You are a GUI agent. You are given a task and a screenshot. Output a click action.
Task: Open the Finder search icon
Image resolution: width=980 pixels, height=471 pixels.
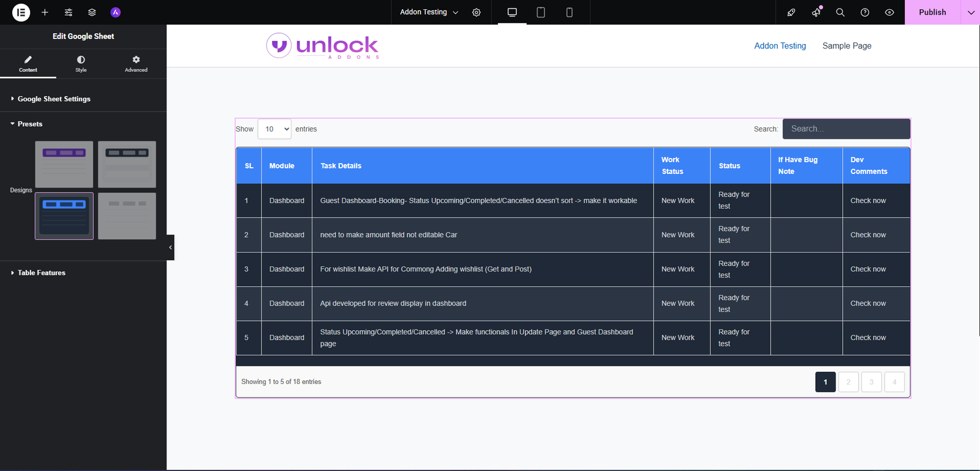coord(840,12)
